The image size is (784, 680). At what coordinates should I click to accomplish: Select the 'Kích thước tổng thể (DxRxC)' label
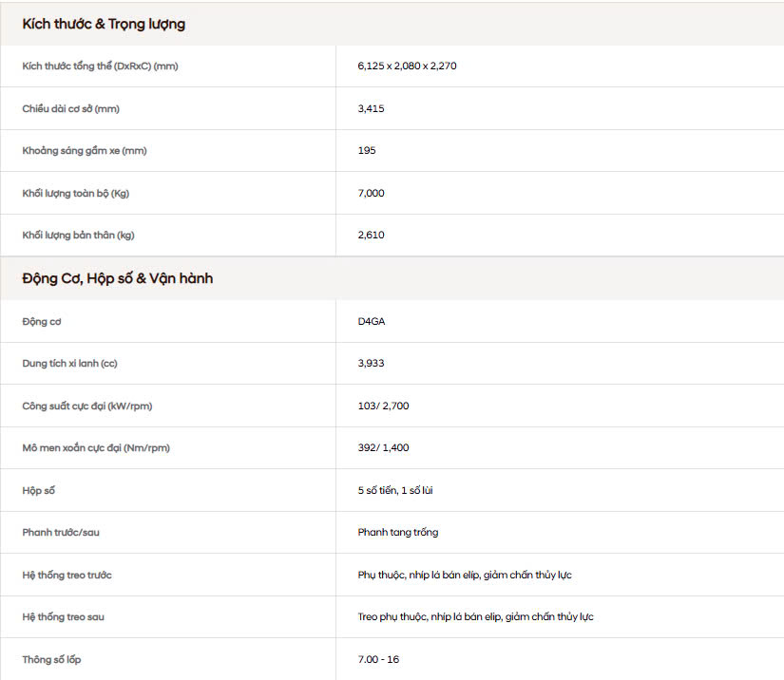(x=100, y=66)
